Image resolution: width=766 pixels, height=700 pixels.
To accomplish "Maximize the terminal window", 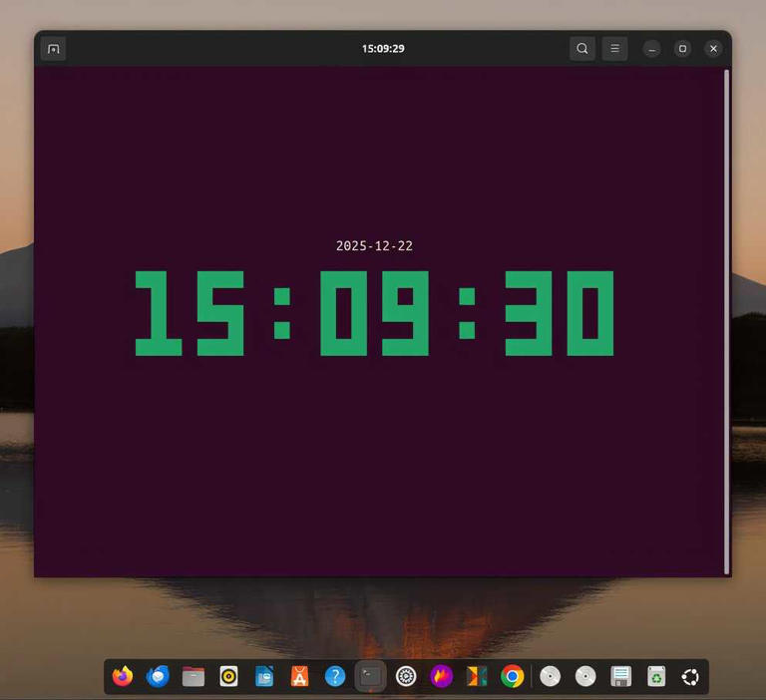I will click(x=682, y=49).
